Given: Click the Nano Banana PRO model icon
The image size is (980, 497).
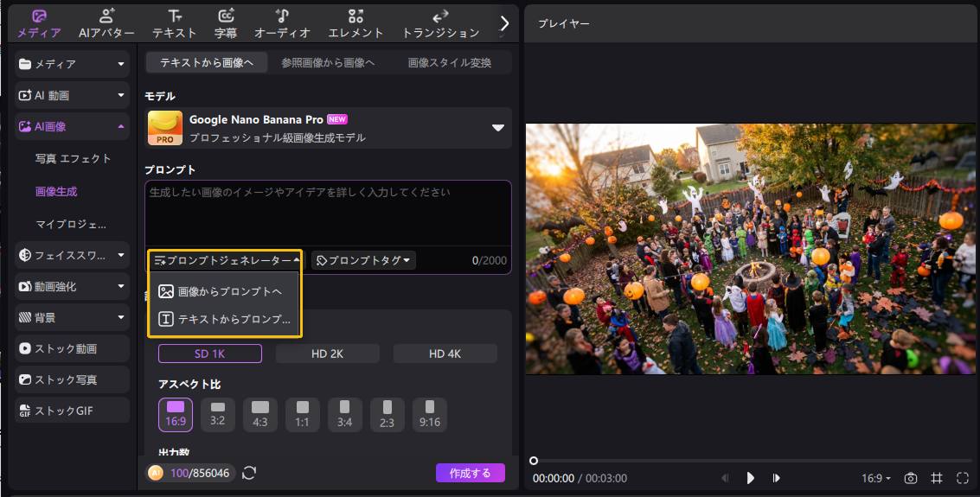Looking at the screenshot, I should (x=165, y=127).
